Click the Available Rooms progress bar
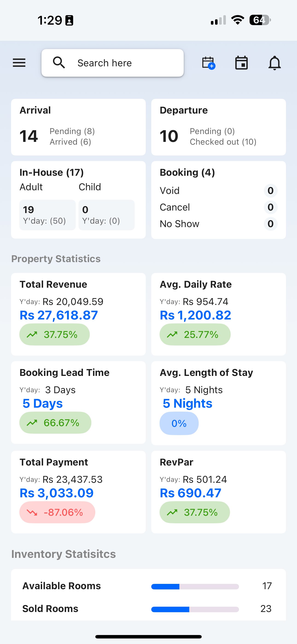The image size is (297, 644). (195, 586)
